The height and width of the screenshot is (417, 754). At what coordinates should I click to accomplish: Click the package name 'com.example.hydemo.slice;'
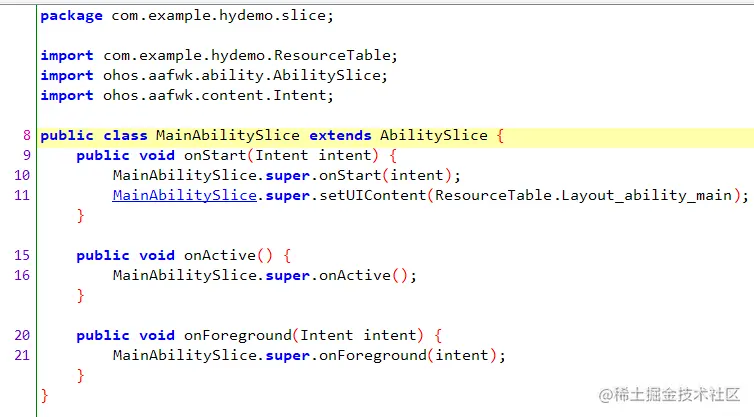(222, 16)
